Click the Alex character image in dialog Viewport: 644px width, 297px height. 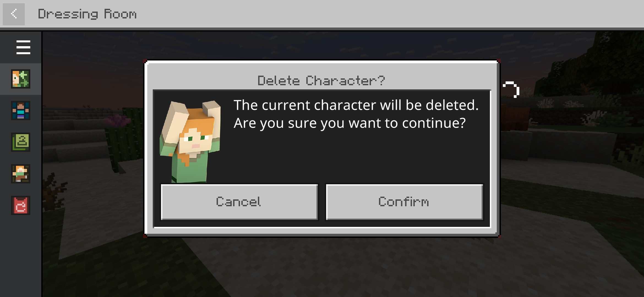(190, 142)
